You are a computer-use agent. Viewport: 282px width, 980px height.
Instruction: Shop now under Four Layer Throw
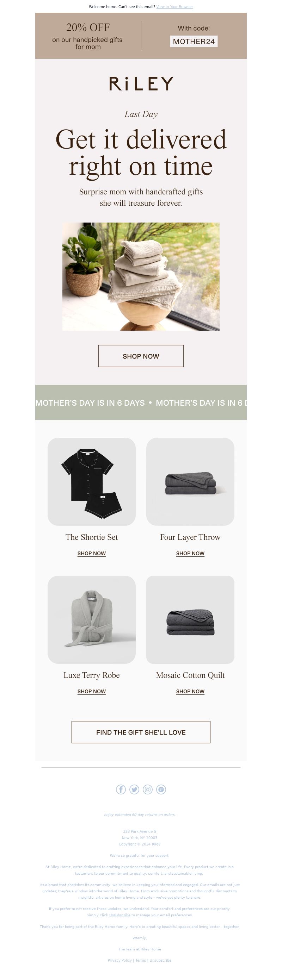pos(190,554)
